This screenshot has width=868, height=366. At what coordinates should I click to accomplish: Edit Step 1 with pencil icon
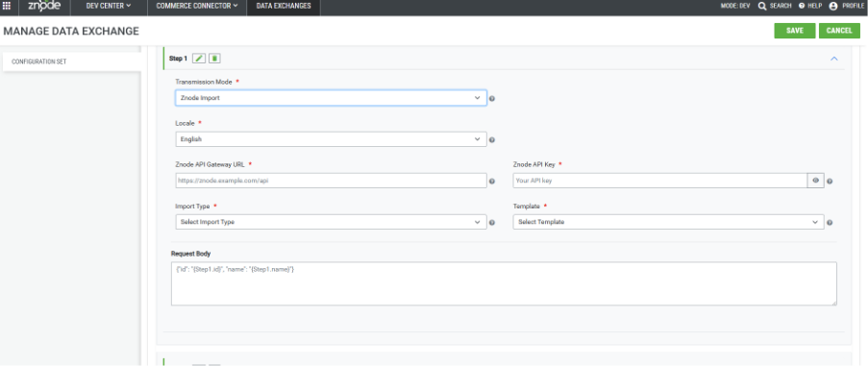[x=199, y=58]
